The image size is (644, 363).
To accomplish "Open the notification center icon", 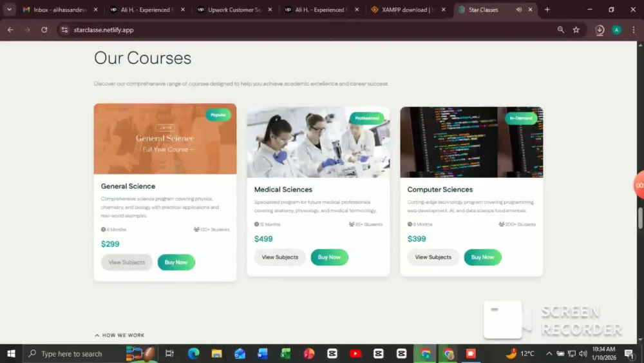I will point(629,353).
